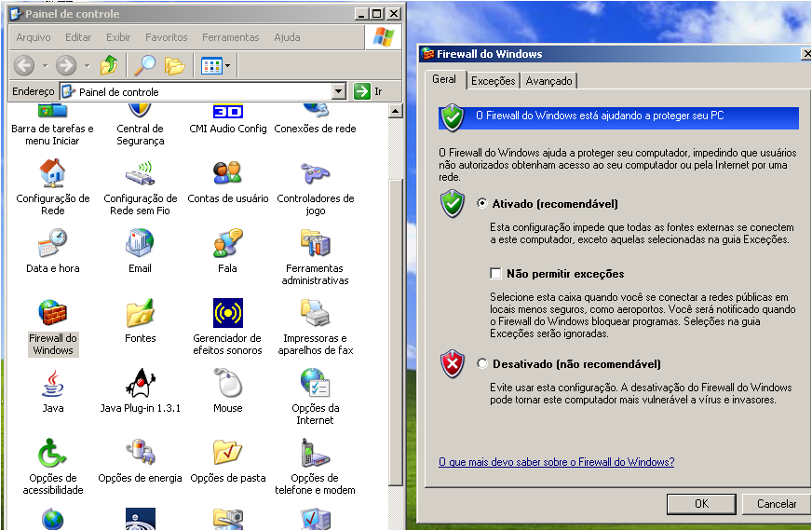Open the Exibir menu

118,37
